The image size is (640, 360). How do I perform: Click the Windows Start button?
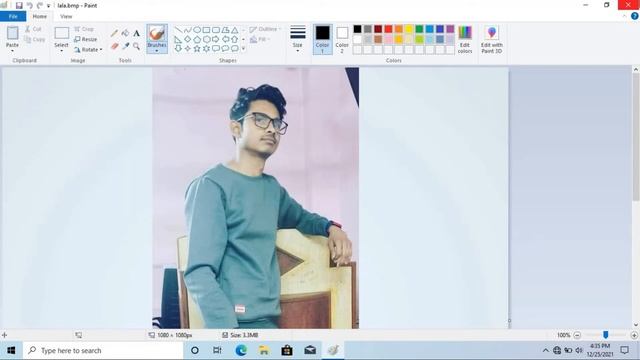click(11, 351)
